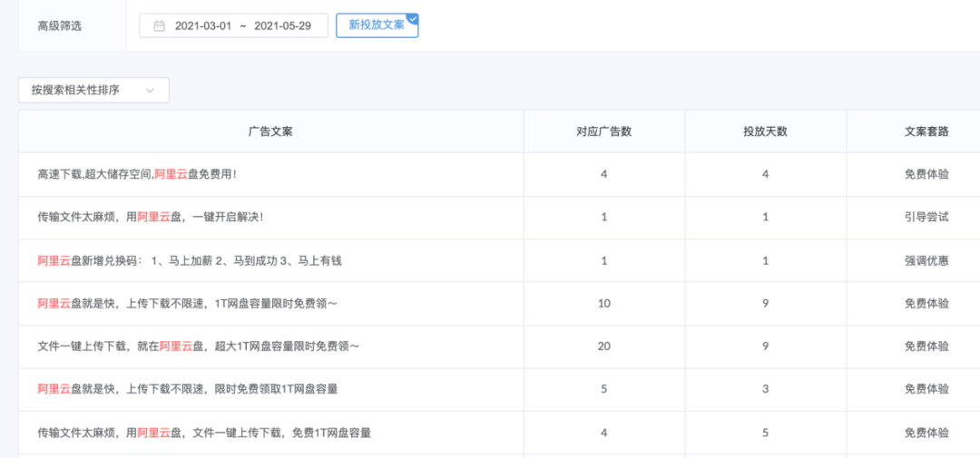
Task: Edit end date 2021-05-29 field
Action: pyautogui.click(x=282, y=26)
